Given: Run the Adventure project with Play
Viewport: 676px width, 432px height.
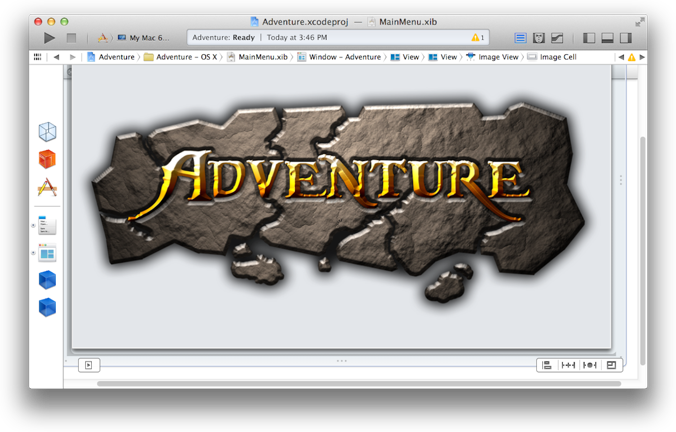Looking at the screenshot, I should point(49,38).
